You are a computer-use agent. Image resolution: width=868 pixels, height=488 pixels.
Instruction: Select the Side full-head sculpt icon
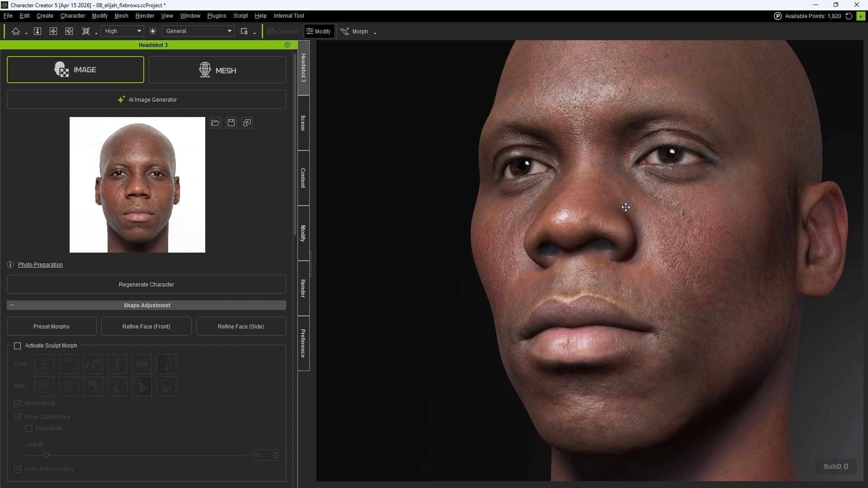tap(44, 386)
